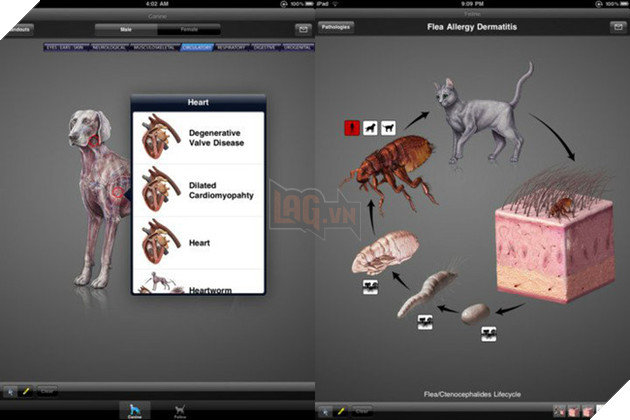Open the email share icon on Canine screen

point(301,29)
